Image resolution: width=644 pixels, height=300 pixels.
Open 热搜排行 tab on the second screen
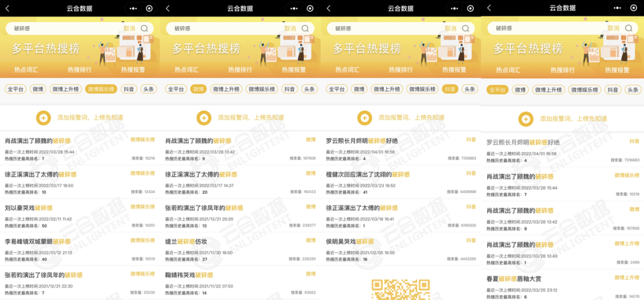(240, 70)
